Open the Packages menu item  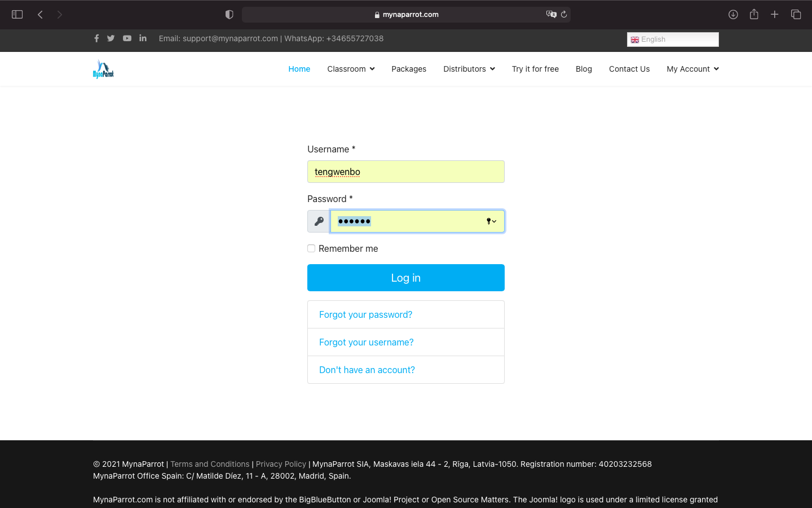[409, 69]
